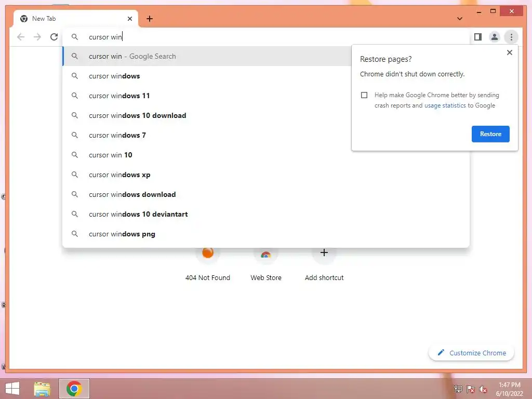Dismiss the Restore pages popup
The width and height of the screenshot is (532, 399).
tap(509, 52)
